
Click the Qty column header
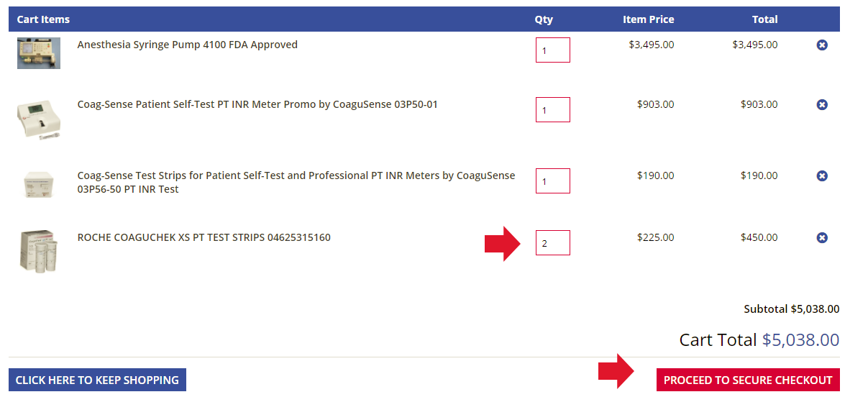coord(544,19)
